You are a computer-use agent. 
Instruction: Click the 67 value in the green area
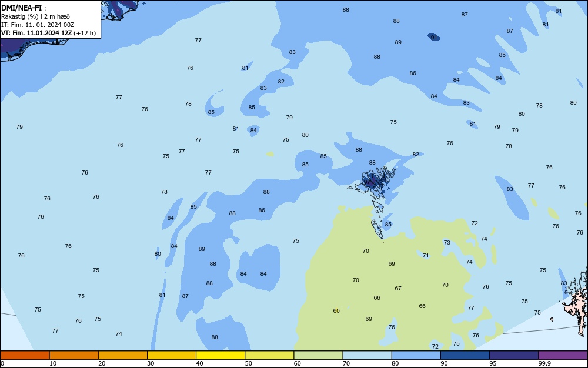point(398,288)
